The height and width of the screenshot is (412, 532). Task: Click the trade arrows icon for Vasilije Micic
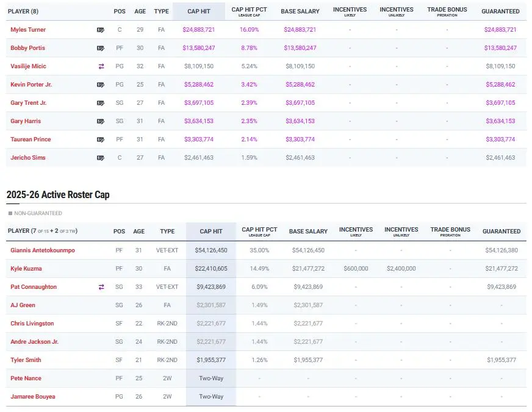[x=101, y=66]
